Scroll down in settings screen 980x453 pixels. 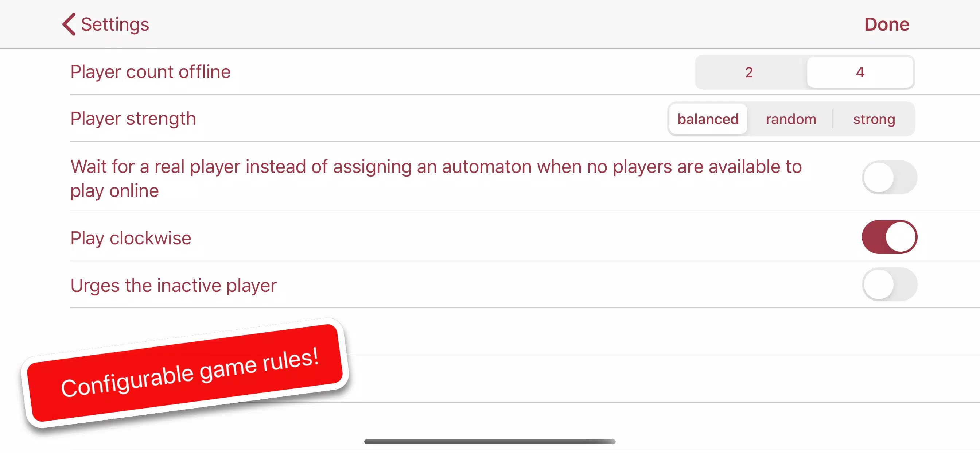[490, 250]
